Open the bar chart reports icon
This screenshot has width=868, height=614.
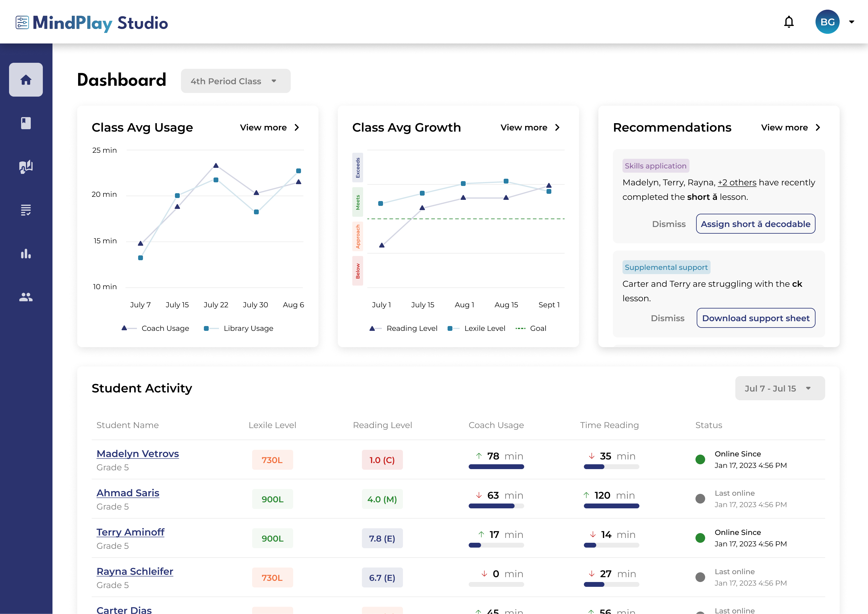pyautogui.click(x=26, y=254)
